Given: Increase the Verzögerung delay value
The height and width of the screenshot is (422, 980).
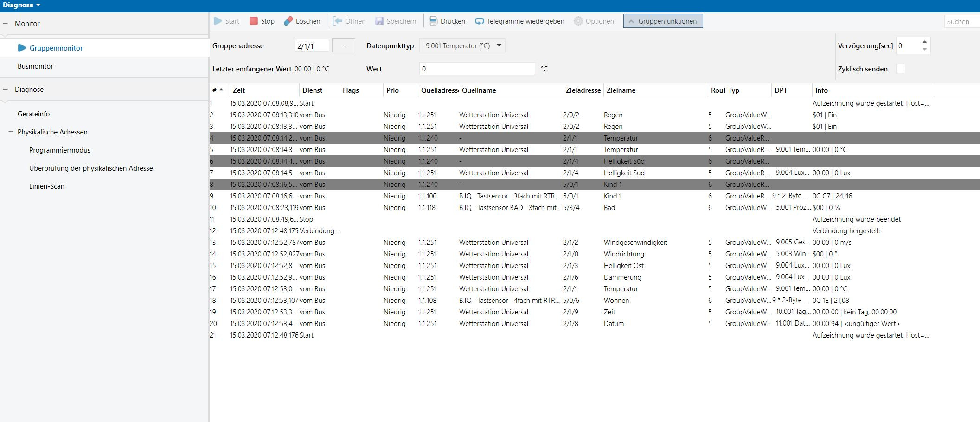Looking at the screenshot, I should coord(924,42).
